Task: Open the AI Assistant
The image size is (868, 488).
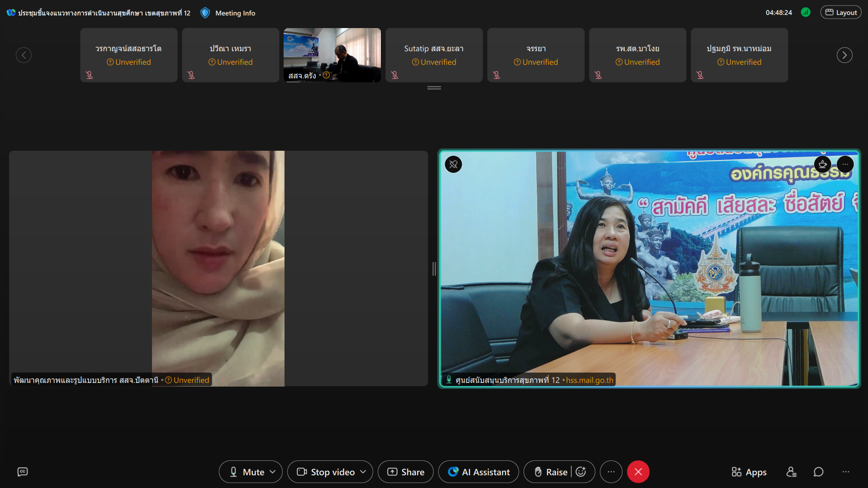Action: pyautogui.click(x=479, y=472)
